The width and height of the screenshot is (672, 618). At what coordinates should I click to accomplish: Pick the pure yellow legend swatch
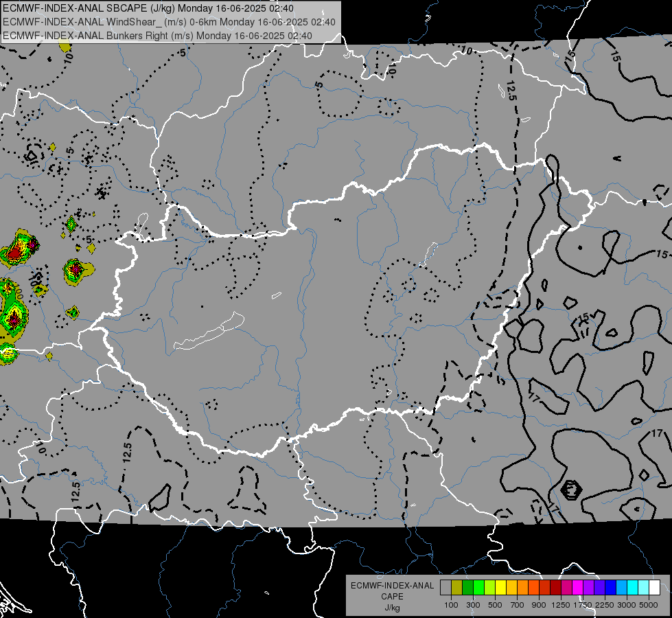coord(500,587)
